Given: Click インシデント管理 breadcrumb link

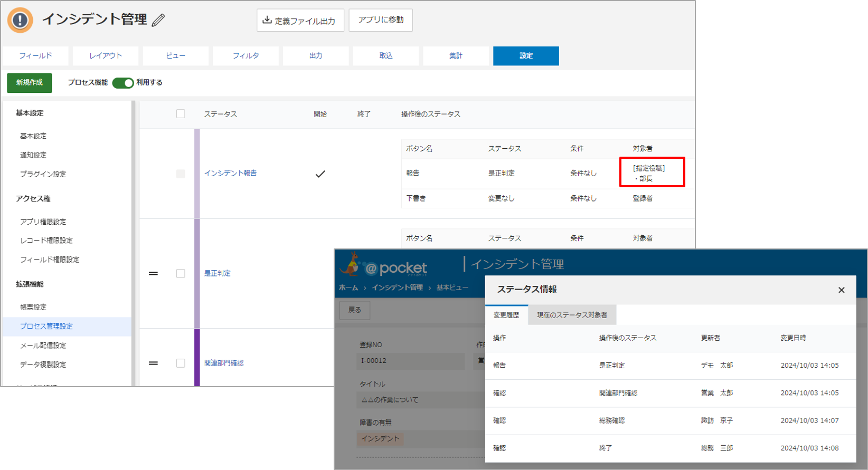Looking at the screenshot, I should [398, 287].
